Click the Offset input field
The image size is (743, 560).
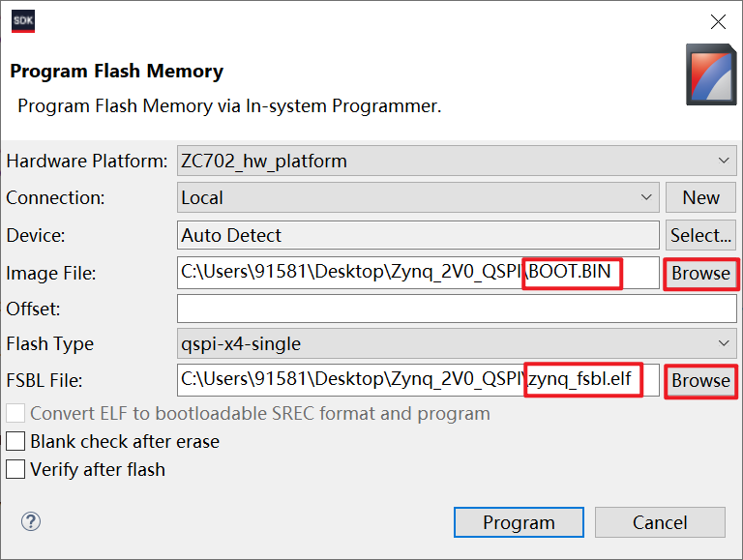[457, 309]
